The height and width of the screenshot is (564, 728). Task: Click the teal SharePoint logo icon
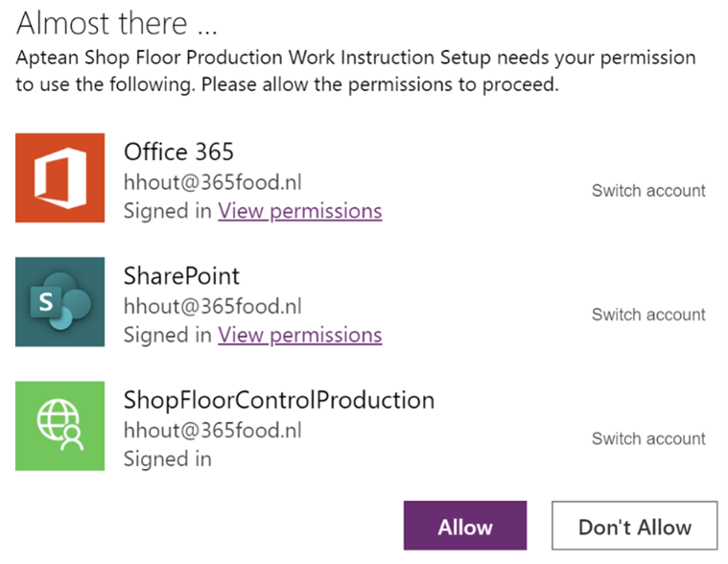click(59, 302)
